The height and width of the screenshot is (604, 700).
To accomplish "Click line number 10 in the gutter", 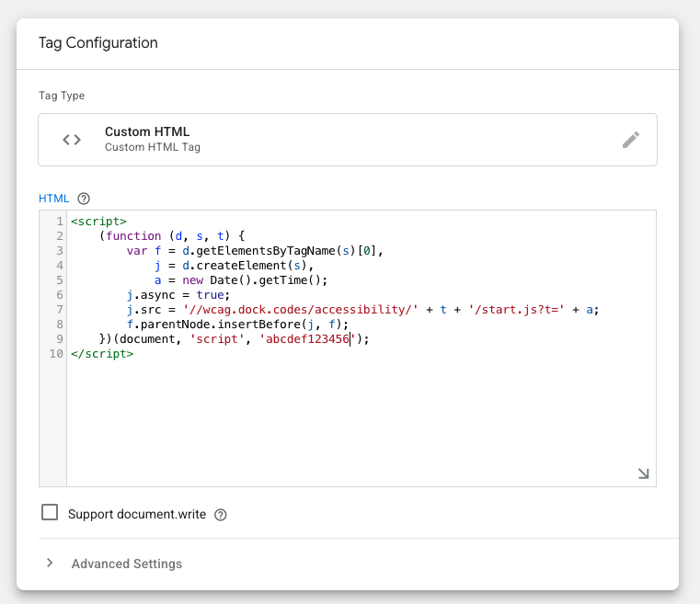I will [x=56, y=354].
